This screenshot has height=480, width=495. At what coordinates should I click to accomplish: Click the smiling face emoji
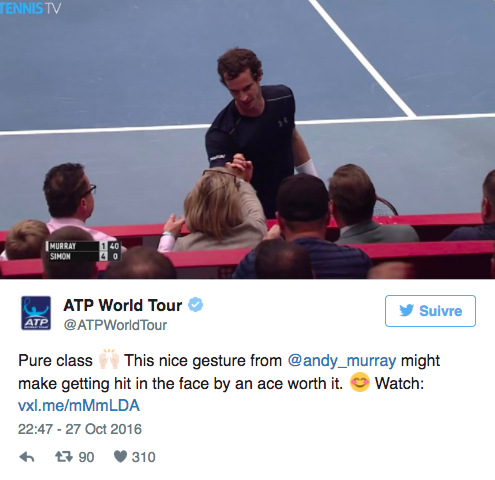click(x=360, y=382)
